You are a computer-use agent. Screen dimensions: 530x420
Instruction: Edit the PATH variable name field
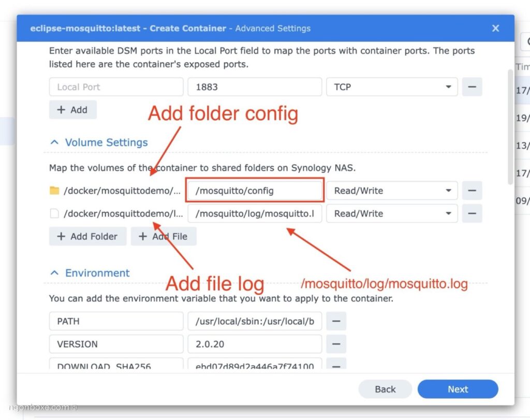tap(116, 321)
